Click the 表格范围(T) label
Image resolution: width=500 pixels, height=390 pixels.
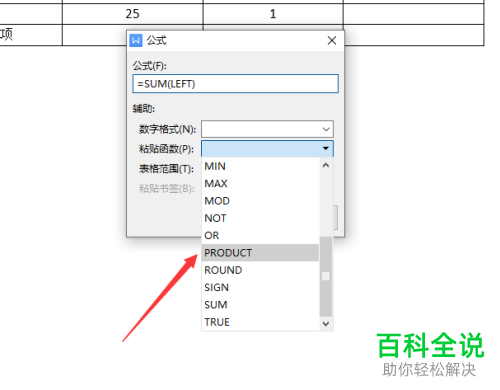coord(166,169)
